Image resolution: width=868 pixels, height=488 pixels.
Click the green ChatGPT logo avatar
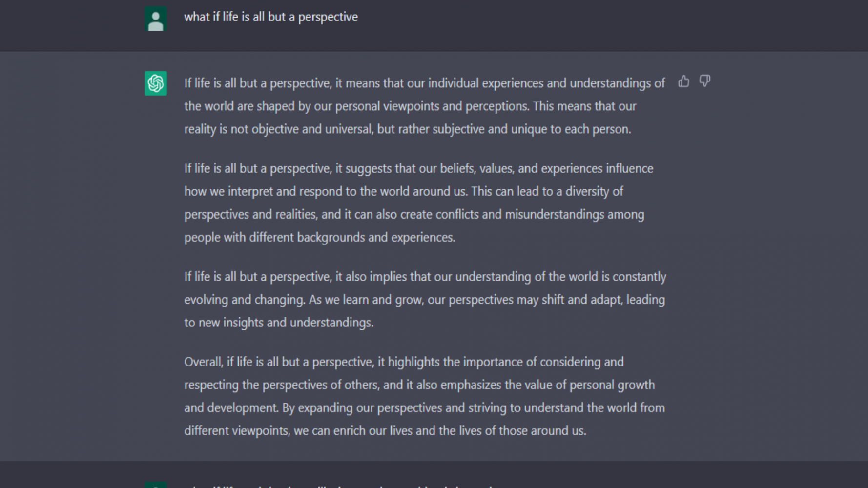click(x=156, y=83)
